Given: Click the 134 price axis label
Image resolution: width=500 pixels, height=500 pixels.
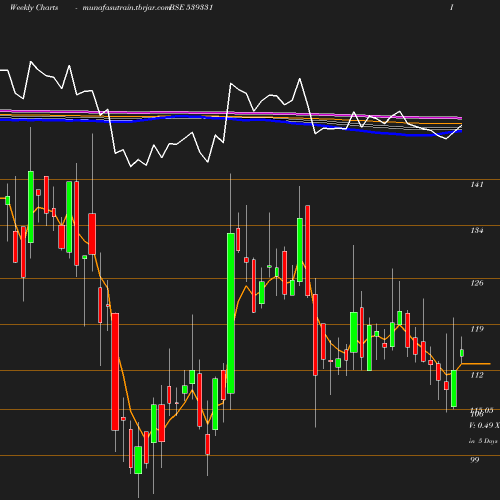Looking at the screenshot, I should point(477,230).
